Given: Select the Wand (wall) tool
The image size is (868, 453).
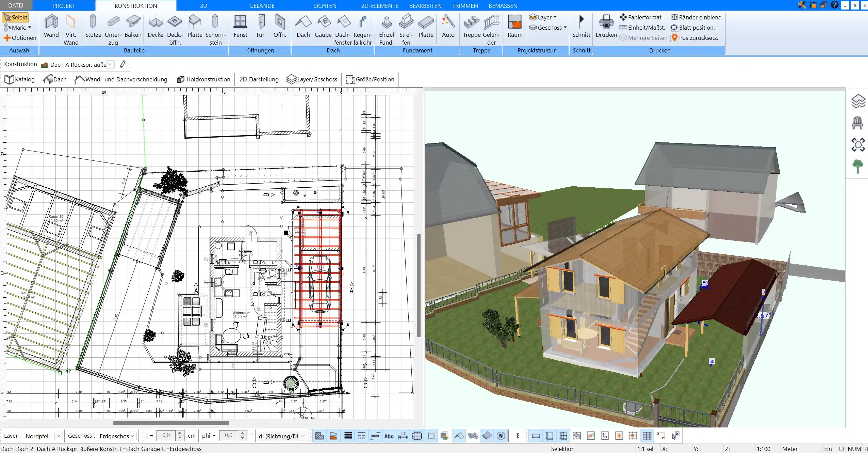Looking at the screenshot, I should click(x=51, y=26).
